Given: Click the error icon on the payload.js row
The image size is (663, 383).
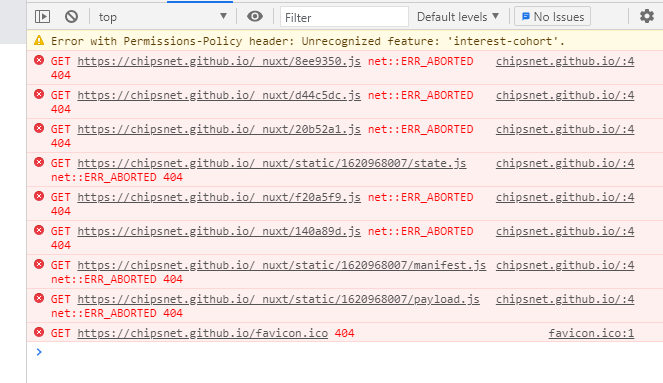Looking at the screenshot, I should [x=39, y=298].
